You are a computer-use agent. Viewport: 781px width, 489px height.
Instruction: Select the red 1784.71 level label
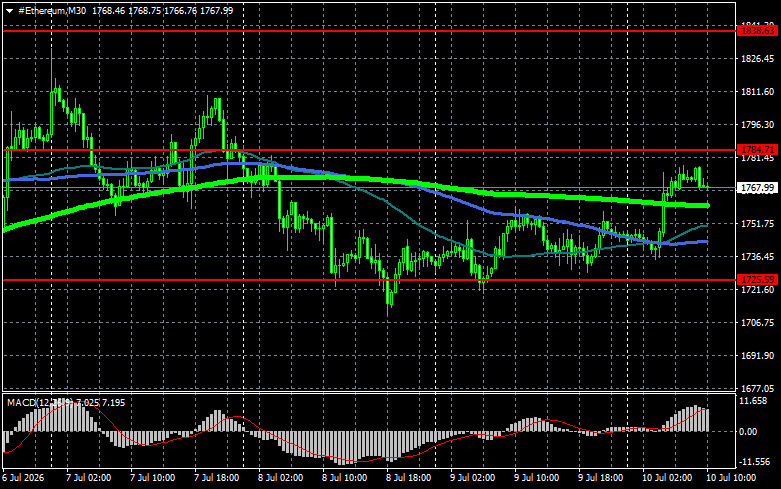pos(757,149)
